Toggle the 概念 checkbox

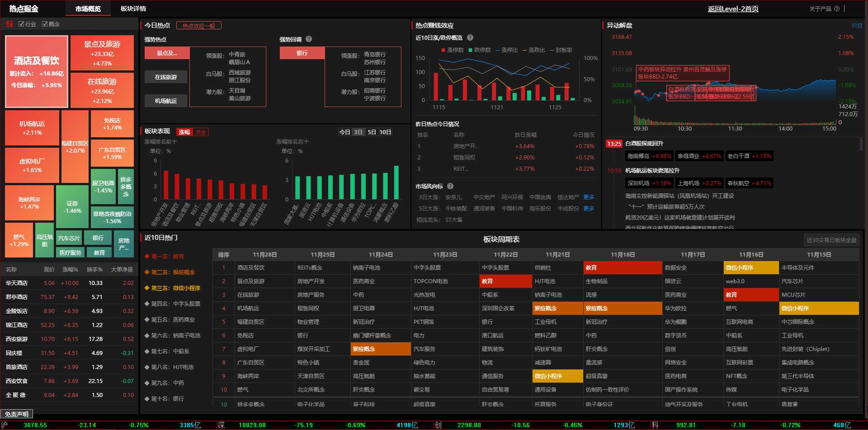(45, 24)
